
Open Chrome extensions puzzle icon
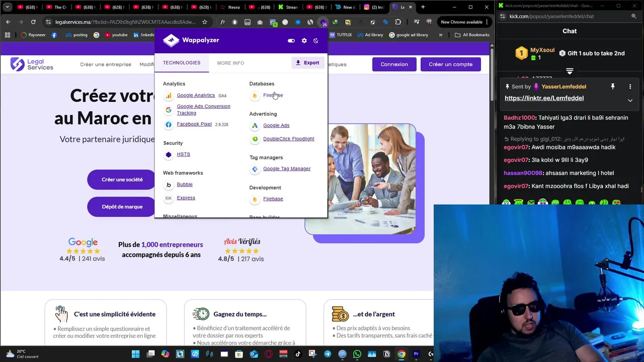(x=398, y=22)
